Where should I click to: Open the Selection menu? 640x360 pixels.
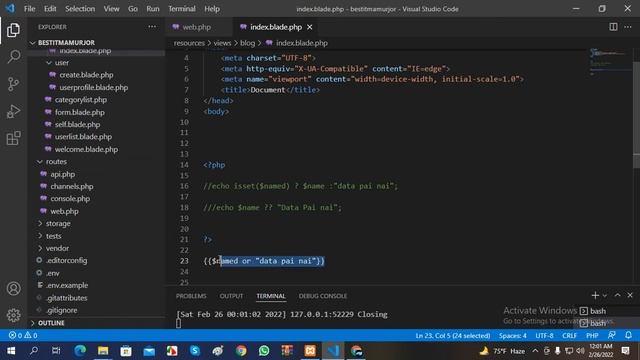click(80, 9)
